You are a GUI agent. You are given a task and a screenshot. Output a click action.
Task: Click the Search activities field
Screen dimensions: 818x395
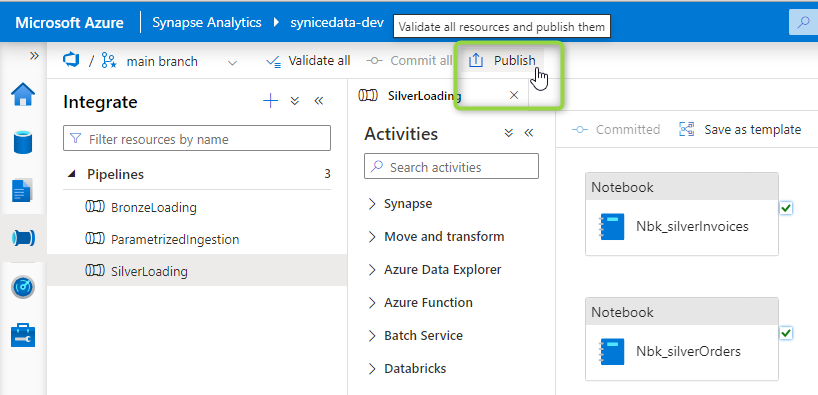point(451,166)
